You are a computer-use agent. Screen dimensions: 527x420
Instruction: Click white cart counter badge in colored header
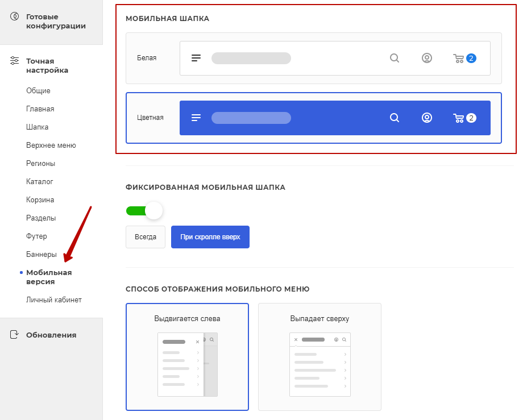pyautogui.click(x=471, y=118)
